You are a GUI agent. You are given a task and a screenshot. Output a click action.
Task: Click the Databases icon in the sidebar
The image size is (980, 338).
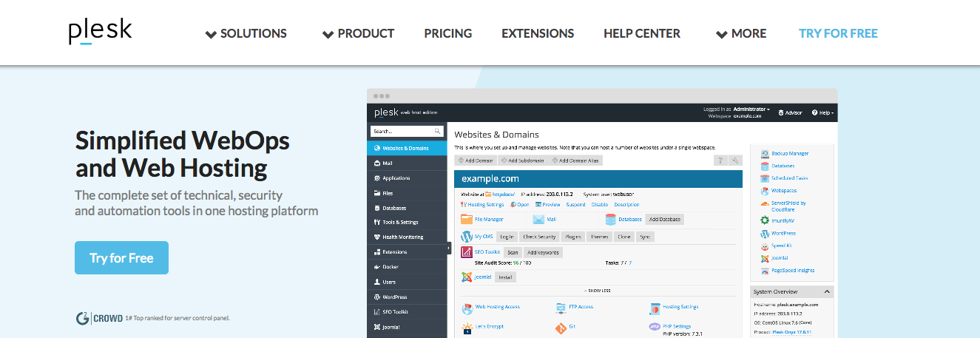[377, 208]
